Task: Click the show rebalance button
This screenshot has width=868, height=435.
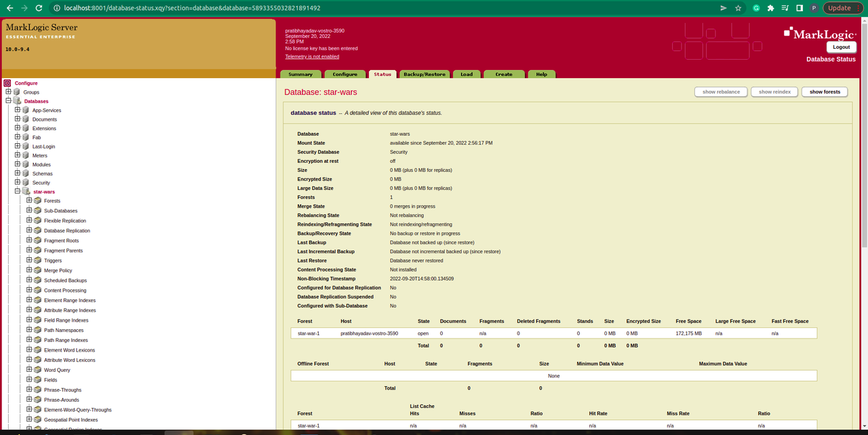Action: pyautogui.click(x=721, y=92)
